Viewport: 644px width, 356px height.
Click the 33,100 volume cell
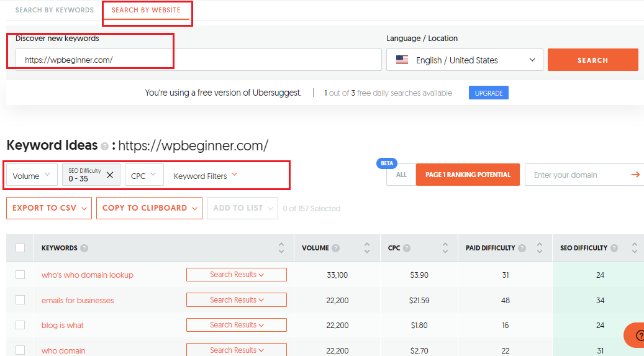pyautogui.click(x=337, y=275)
